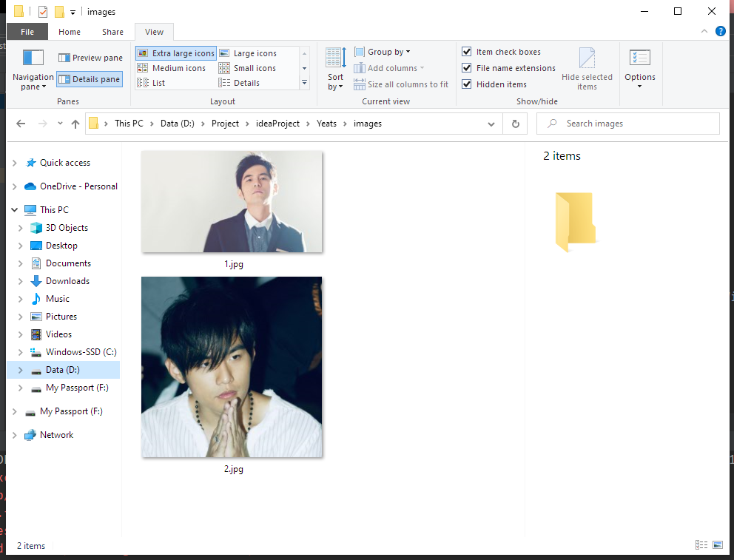The width and height of the screenshot is (734, 560).
Task: Select the View ribbon tab
Action: point(154,32)
